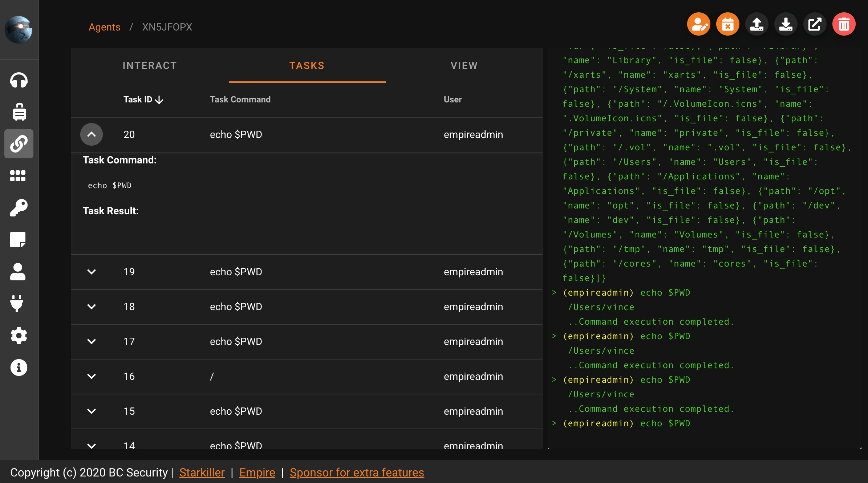Click the Agents breadcrumb link
Viewport: 868px width, 483px height.
click(x=104, y=27)
